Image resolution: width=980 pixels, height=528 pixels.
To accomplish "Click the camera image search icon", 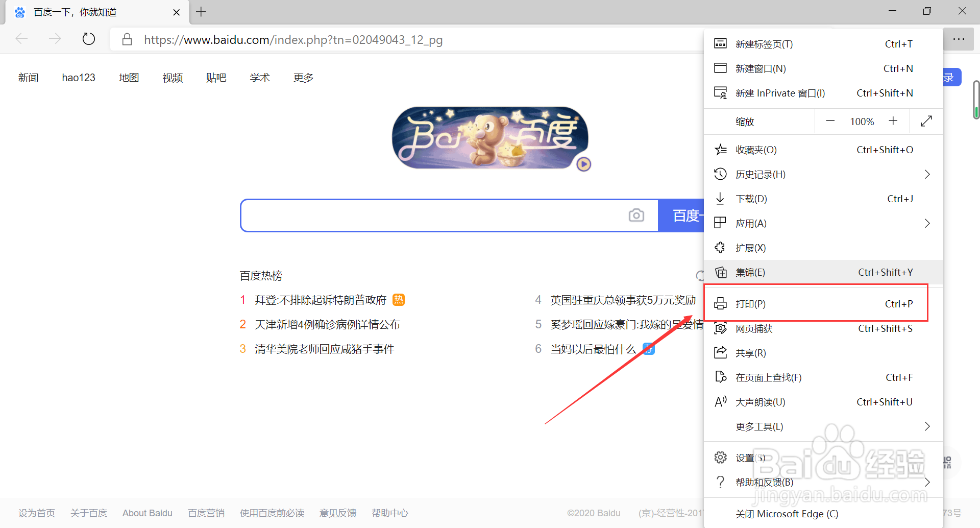I will (x=636, y=215).
